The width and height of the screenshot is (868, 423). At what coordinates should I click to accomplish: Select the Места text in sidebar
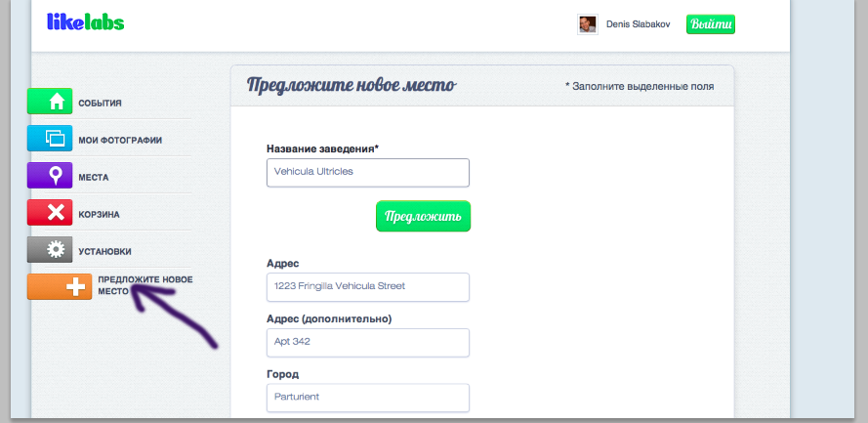[94, 177]
